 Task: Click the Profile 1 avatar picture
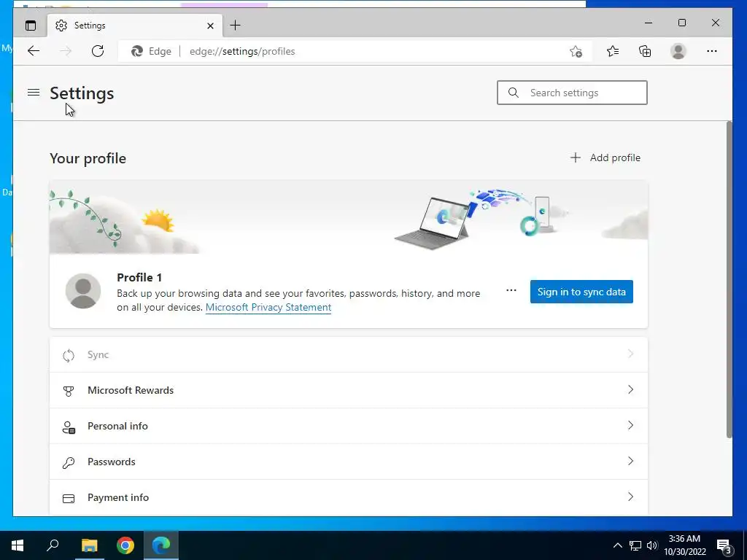click(83, 291)
